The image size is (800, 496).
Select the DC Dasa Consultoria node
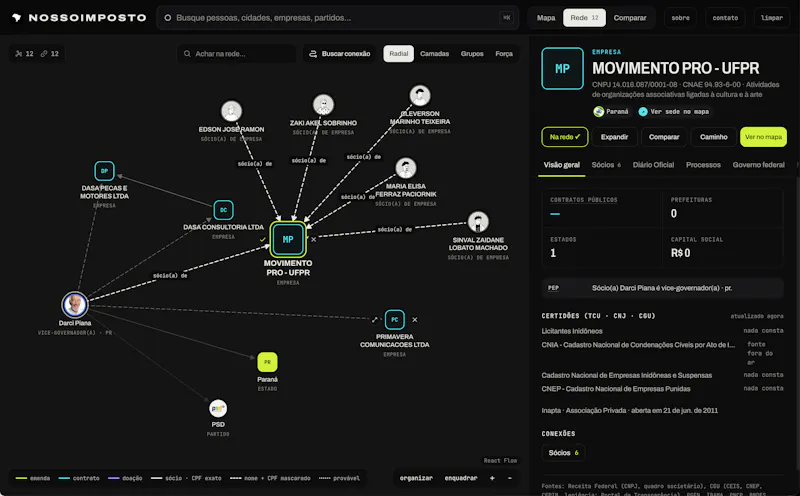tap(223, 210)
